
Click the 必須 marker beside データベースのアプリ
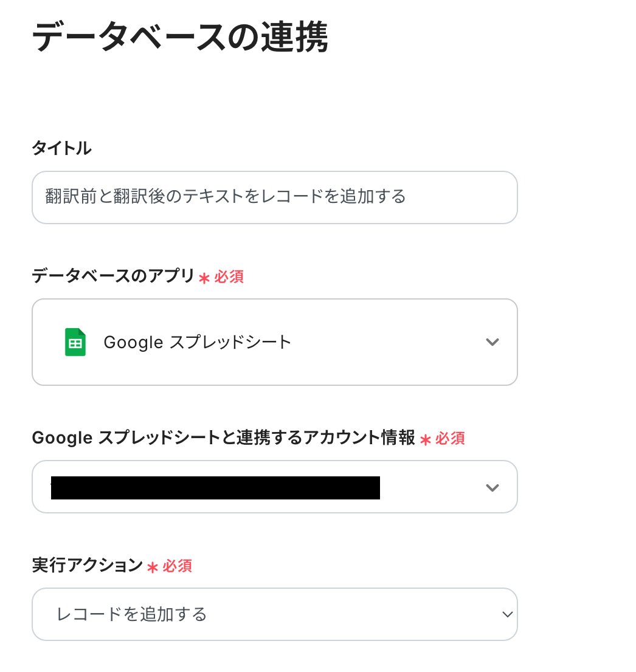coord(229,277)
